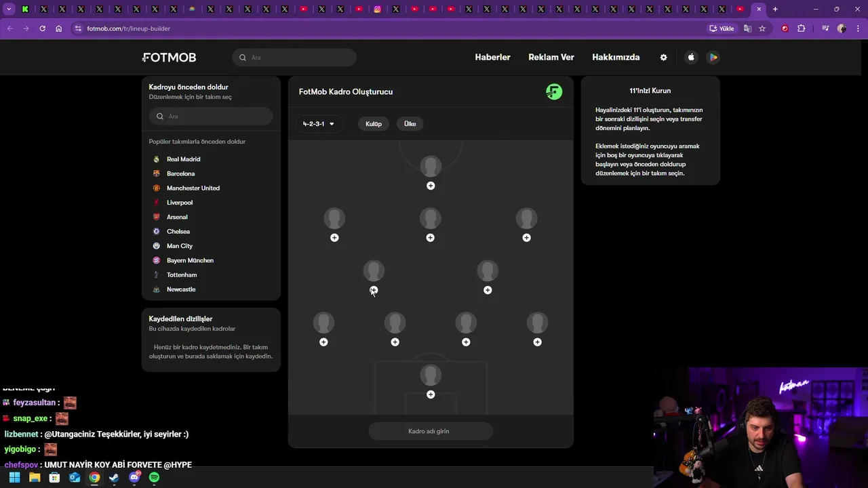The image size is (868, 488).
Task: Add a goalkeeper with the plus icon
Action: point(431,394)
